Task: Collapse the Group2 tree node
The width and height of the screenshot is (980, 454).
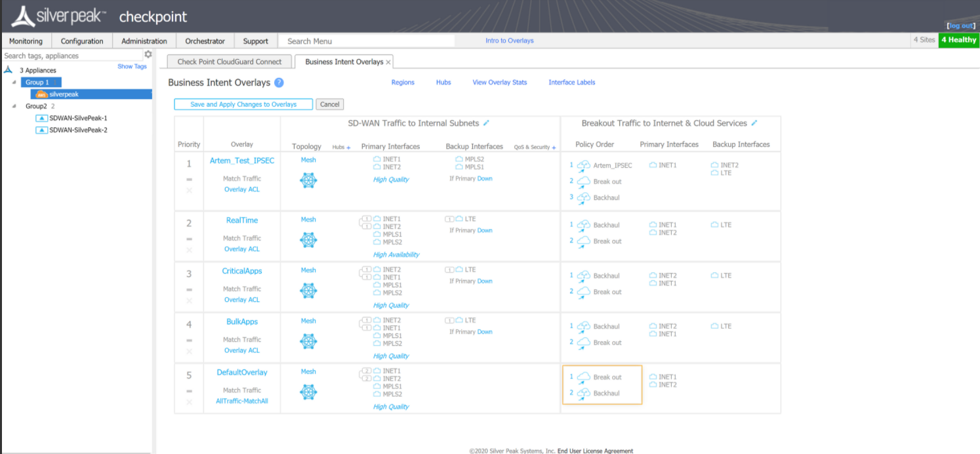Action: [x=14, y=106]
